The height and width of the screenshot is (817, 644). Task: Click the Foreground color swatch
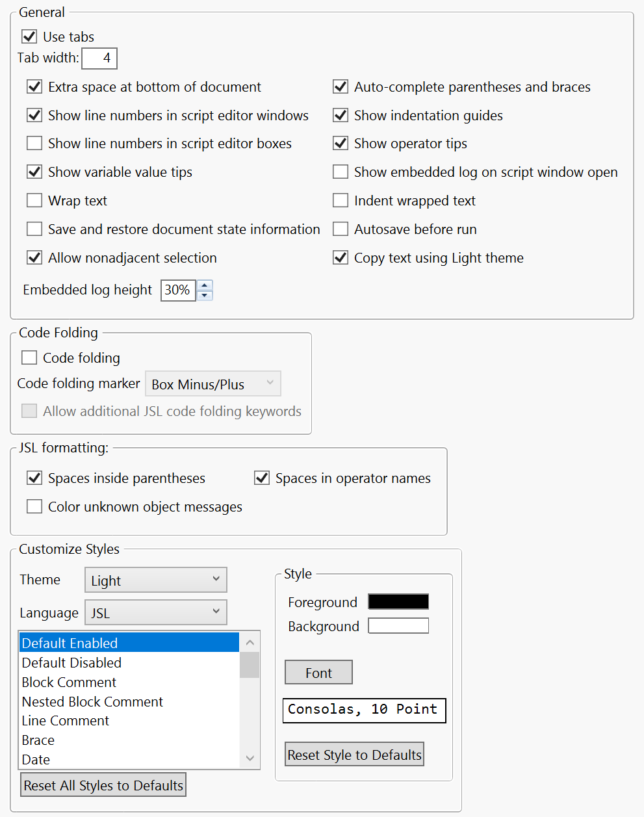point(398,601)
